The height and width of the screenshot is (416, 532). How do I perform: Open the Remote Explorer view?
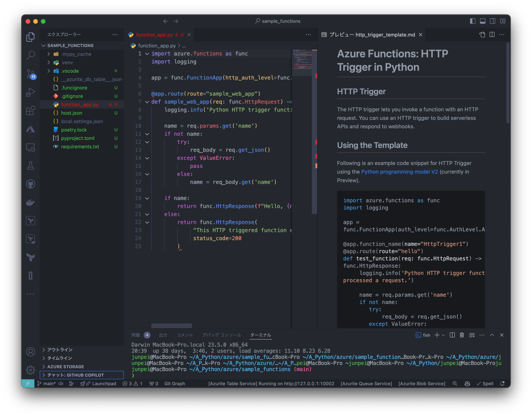pyautogui.click(x=30, y=147)
